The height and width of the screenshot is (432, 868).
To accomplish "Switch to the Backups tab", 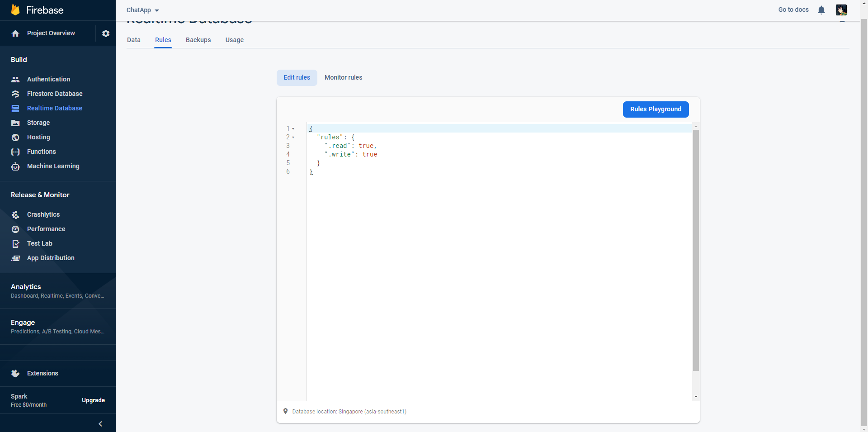I will [x=198, y=40].
